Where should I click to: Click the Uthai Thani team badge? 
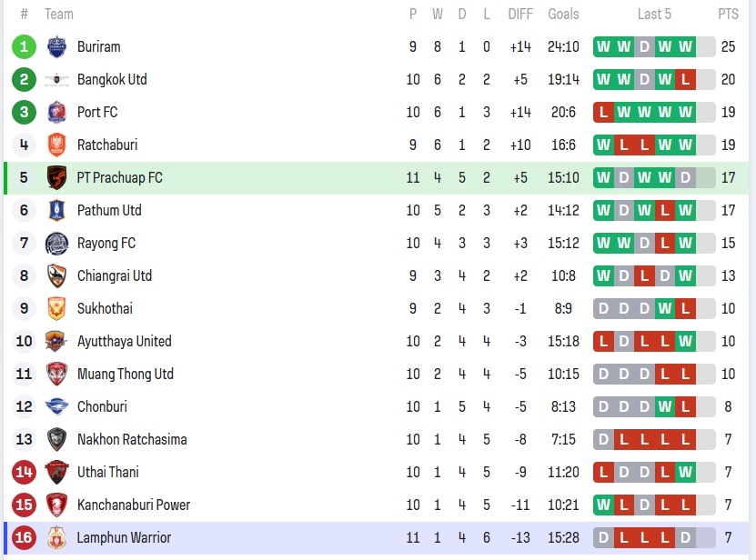click(x=57, y=472)
